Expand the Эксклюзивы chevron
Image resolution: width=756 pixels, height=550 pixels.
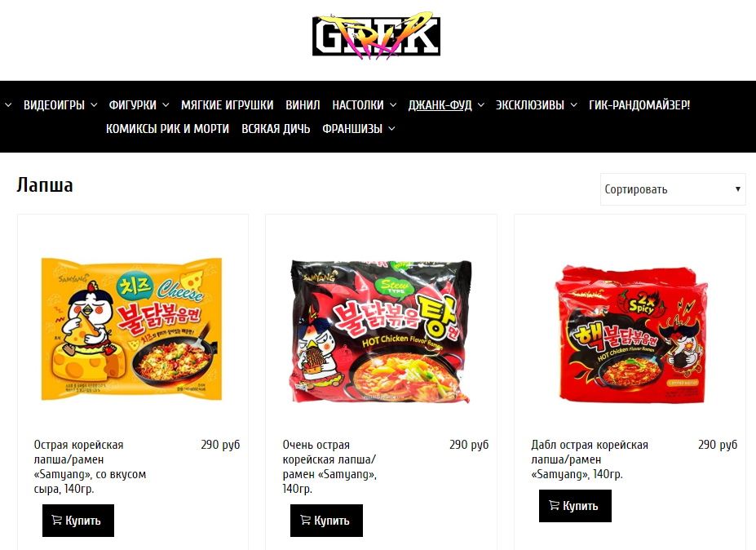coord(573,105)
